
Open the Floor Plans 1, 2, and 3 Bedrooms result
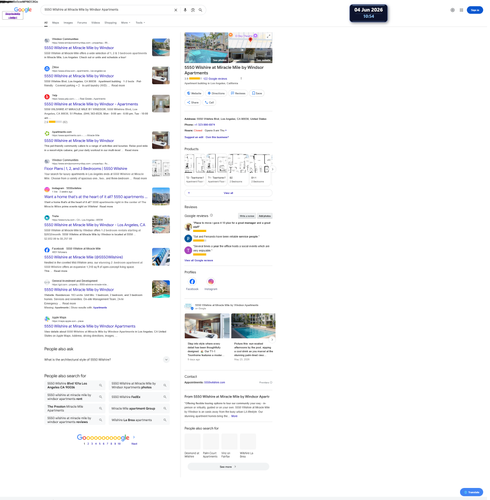click(86, 169)
